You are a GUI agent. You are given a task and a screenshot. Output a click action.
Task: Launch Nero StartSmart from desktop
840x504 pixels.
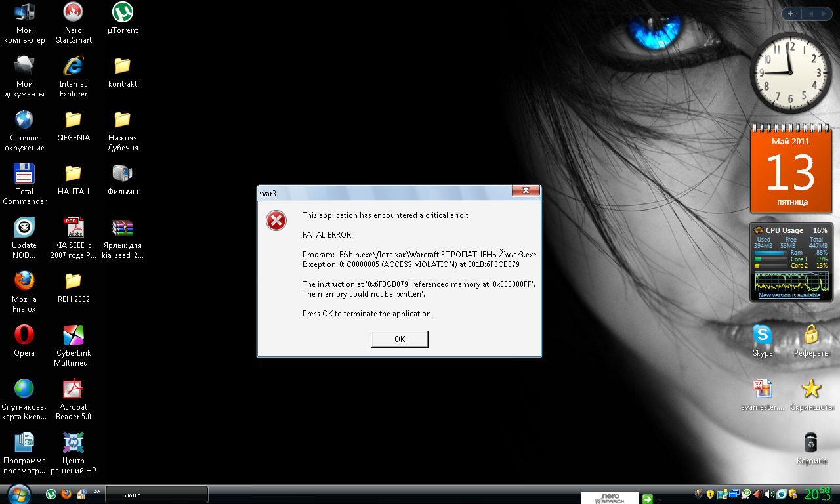73,23
